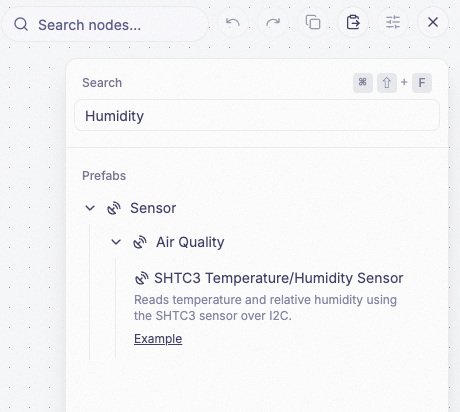Screen dimensions: 460x412
Task: Close the panel with the X button
Action: 433,23
